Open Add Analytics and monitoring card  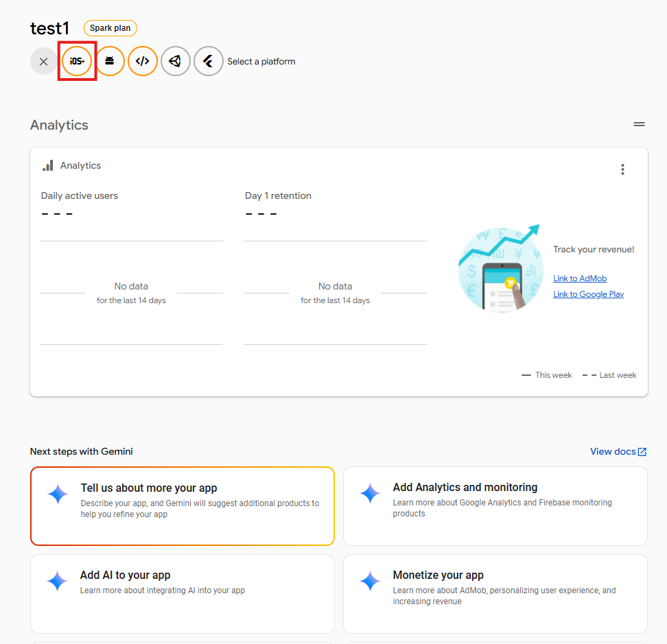click(x=495, y=506)
